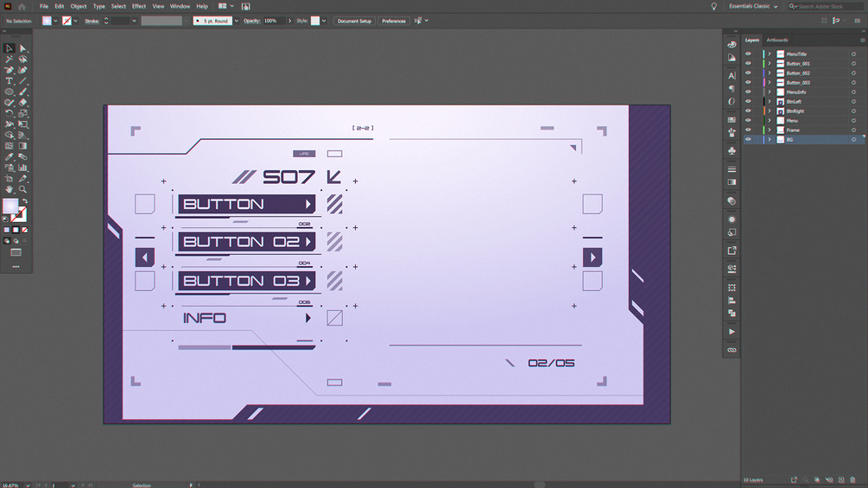Hide the Frame layer
This screenshot has width=868, height=488.
point(748,130)
